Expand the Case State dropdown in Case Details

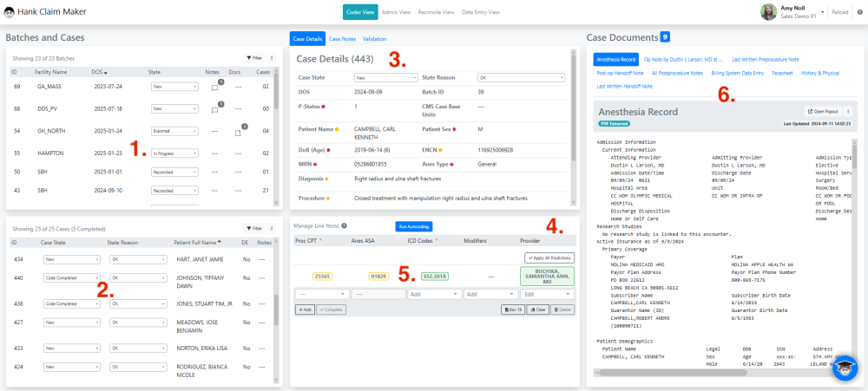click(x=385, y=78)
